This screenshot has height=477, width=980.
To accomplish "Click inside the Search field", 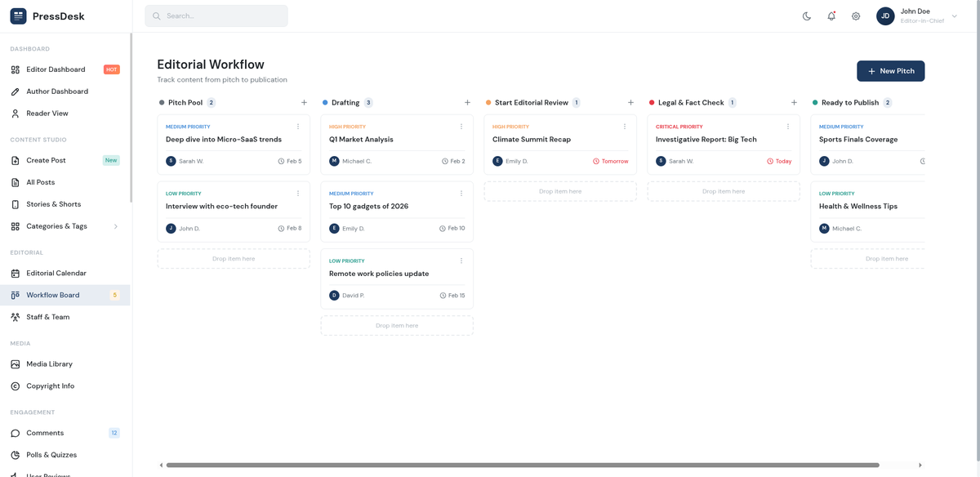I will tap(216, 16).
